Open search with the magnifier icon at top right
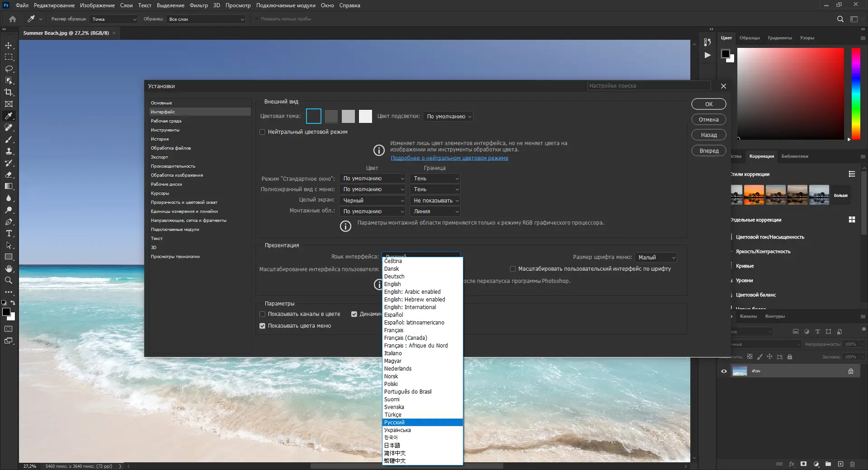868x470 pixels. [x=840, y=19]
